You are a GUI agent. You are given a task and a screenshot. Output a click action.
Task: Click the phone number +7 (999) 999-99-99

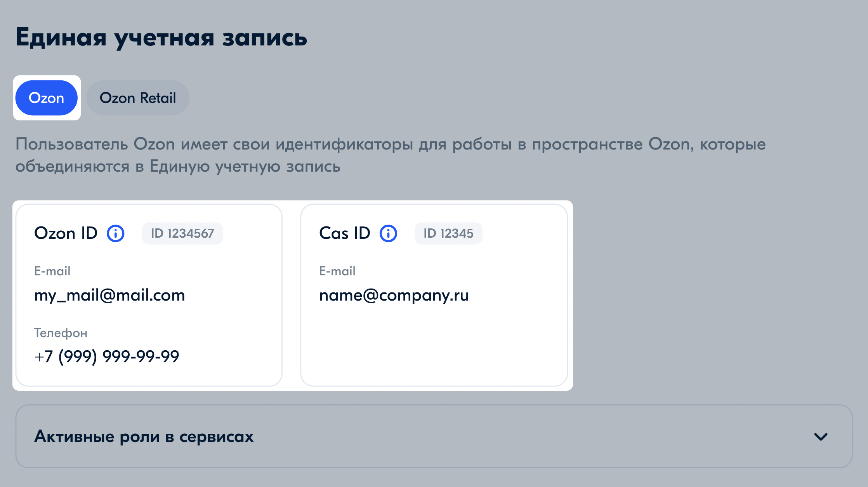point(107,357)
